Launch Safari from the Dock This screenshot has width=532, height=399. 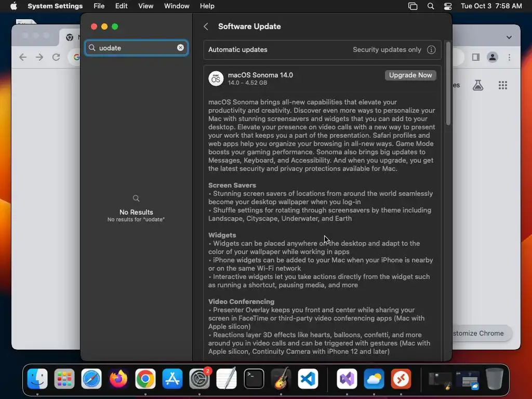tap(91, 379)
